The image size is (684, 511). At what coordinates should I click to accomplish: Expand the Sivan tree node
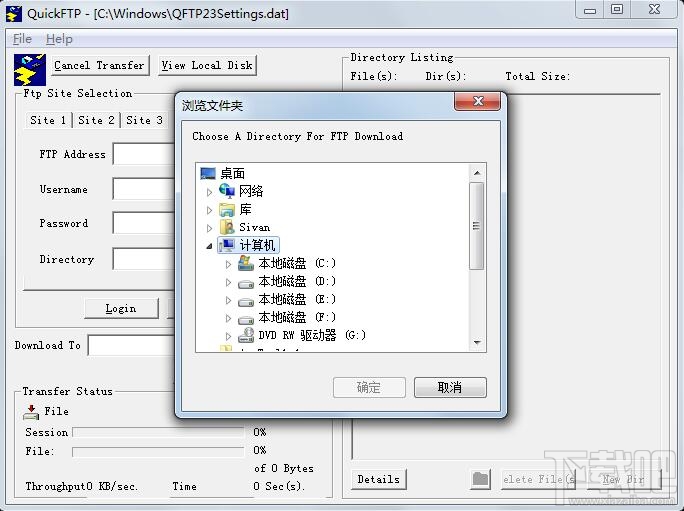(209, 228)
